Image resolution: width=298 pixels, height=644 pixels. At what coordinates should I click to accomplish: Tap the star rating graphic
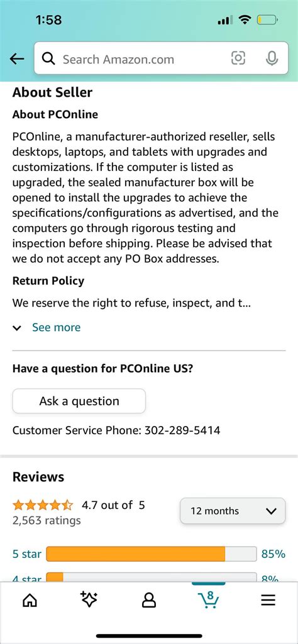(x=43, y=505)
